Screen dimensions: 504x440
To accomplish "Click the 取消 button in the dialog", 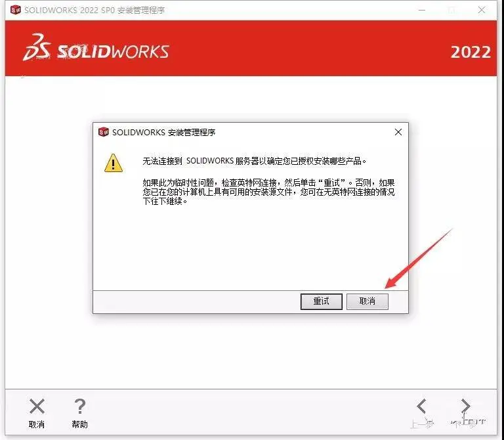I will [367, 301].
